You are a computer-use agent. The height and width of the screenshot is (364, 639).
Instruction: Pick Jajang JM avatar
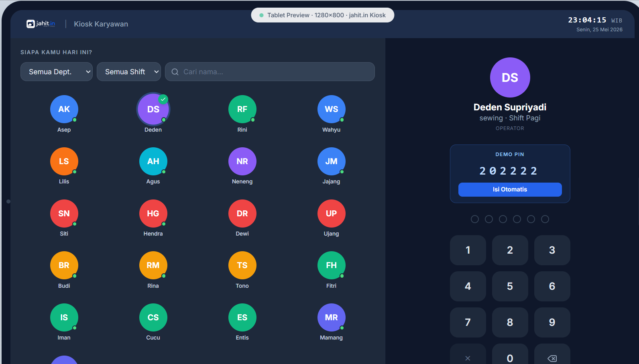[332, 161]
